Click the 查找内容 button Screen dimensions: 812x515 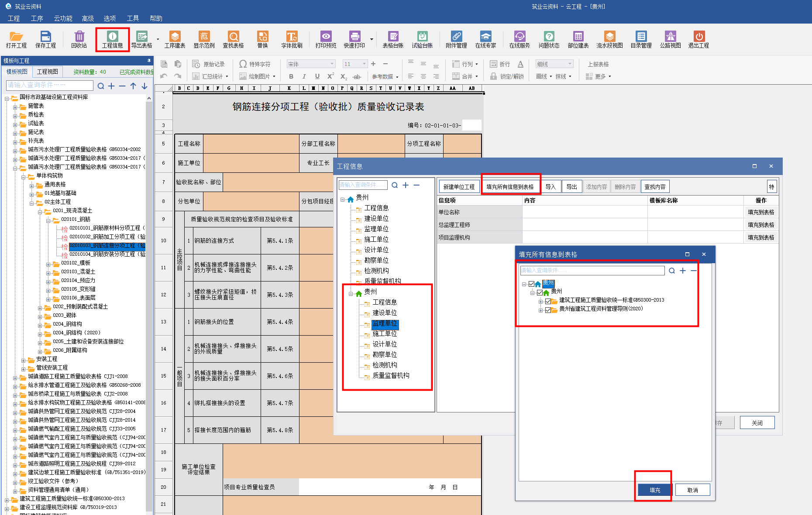point(655,187)
